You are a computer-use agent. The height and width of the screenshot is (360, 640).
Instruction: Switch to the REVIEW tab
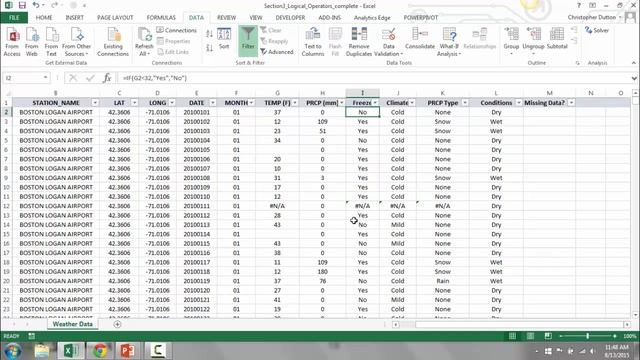(227, 18)
